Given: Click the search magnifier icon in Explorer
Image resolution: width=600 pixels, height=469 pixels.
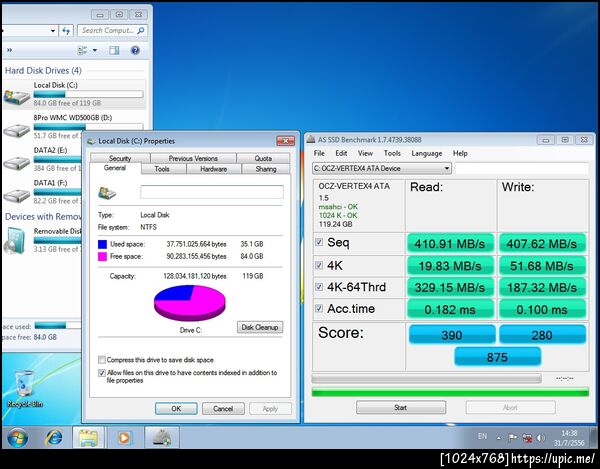Looking at the screenshot, I should (141, 31).
